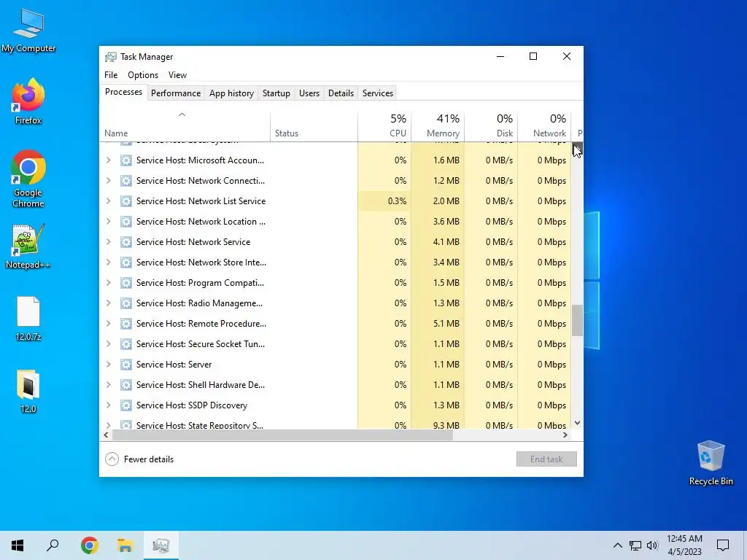The width and height of the screenshot is (747, 560).
Task: Click gear icon of Microsoft Account service row
Action: pos(125,160)
